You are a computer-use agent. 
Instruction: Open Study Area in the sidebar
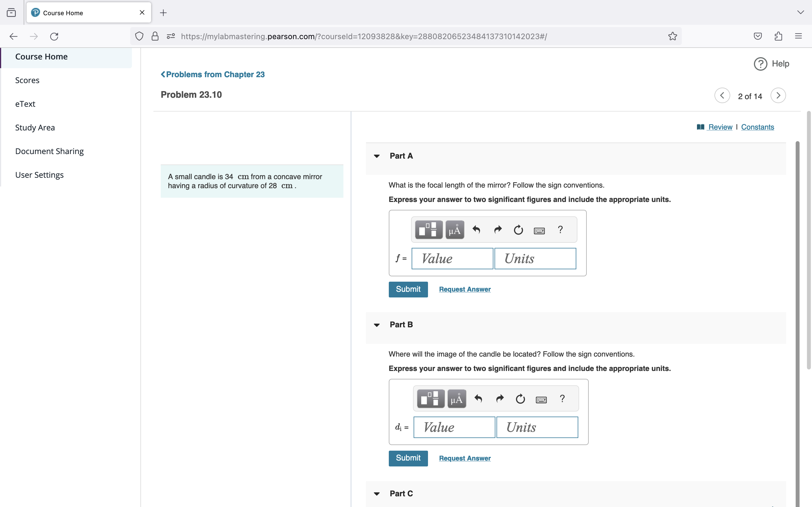(x=35, y=127)
